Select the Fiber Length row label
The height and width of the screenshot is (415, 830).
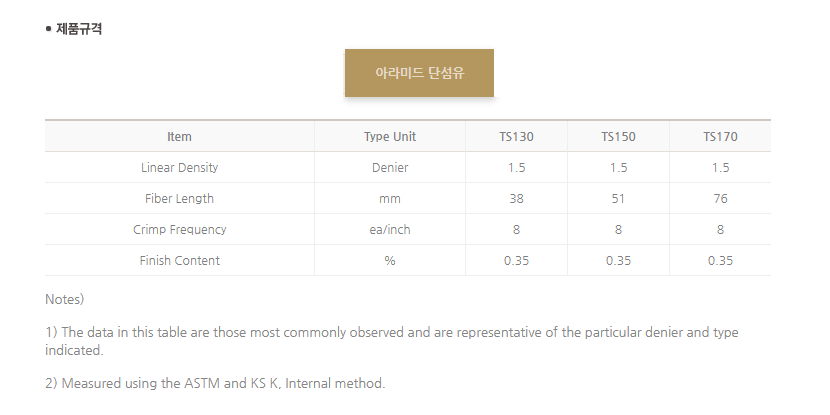pyautogui.click(x=179, y=199)
